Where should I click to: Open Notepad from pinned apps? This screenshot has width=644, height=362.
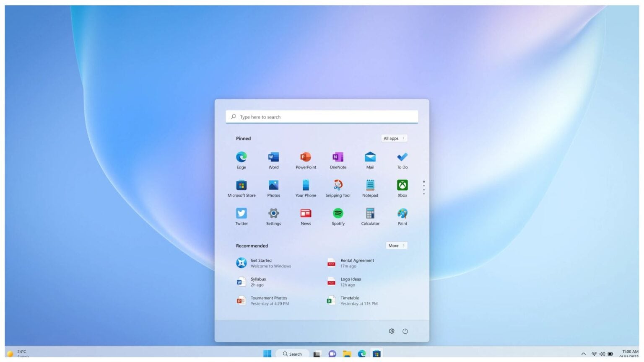[x=370, y=188]
